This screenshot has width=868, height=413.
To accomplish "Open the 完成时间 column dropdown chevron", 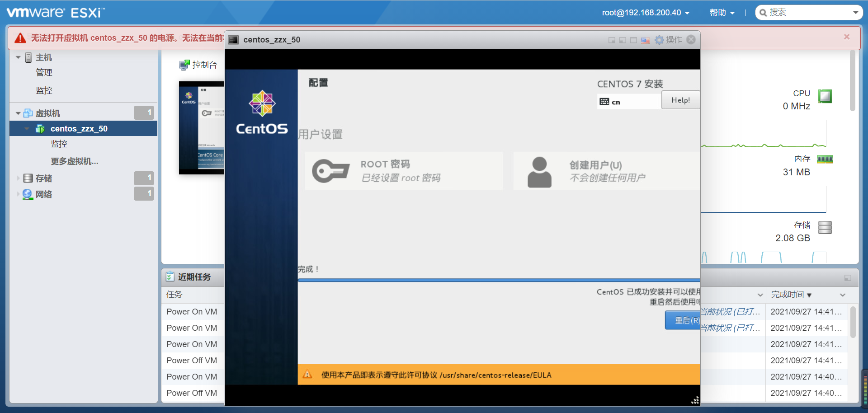I will click(x=843, y=295).
